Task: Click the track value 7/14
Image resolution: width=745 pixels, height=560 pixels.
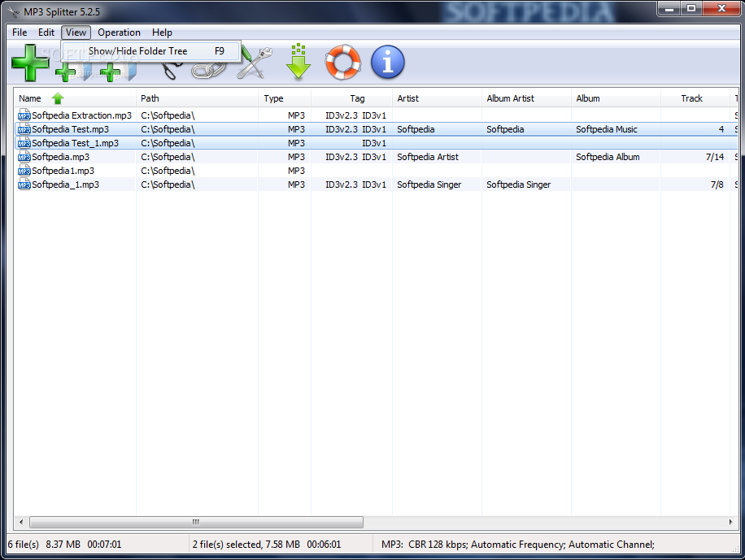Action: (x=715, y=157)
